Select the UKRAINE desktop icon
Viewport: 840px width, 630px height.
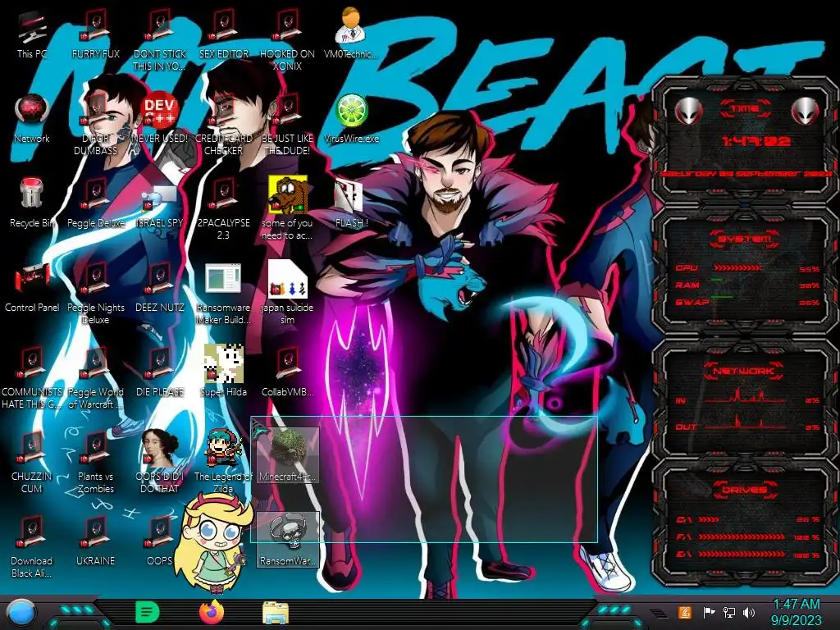click(x=95, y=541)
